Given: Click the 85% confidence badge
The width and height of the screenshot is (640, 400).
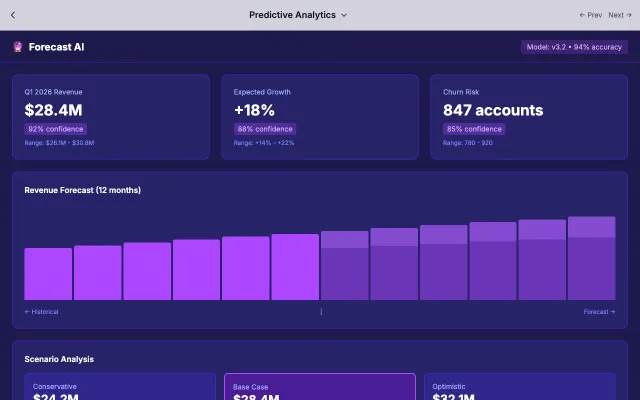Looking at the screenshot, I should click(474, 129).
